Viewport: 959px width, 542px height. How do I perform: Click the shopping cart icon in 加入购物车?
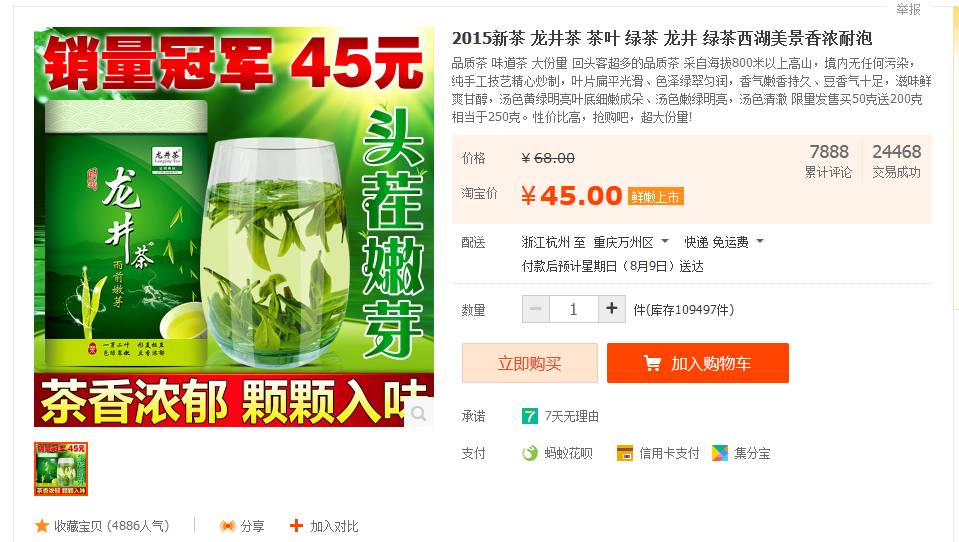pyautogui.click(x=653, y=363)
